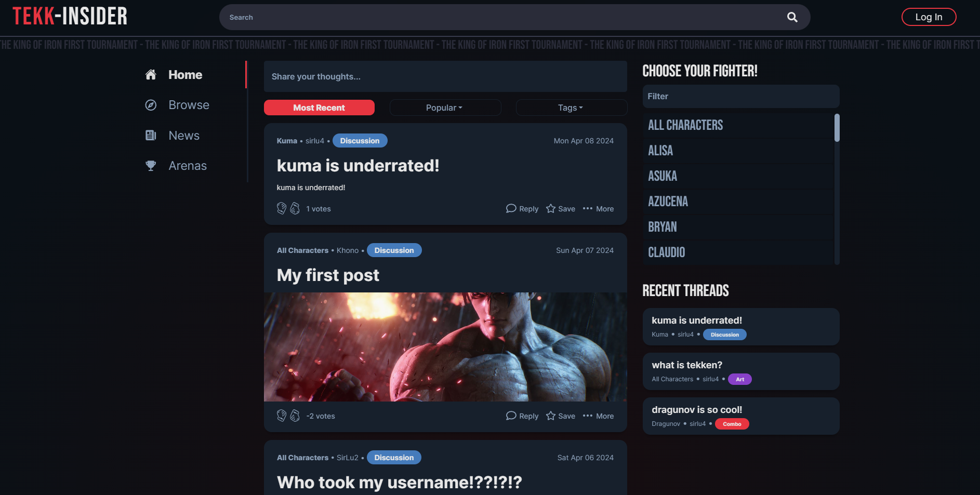Click 'All Characters' on 'My first post'
Viewport: 980px width, 495px height.
click(x=302, y=250)
